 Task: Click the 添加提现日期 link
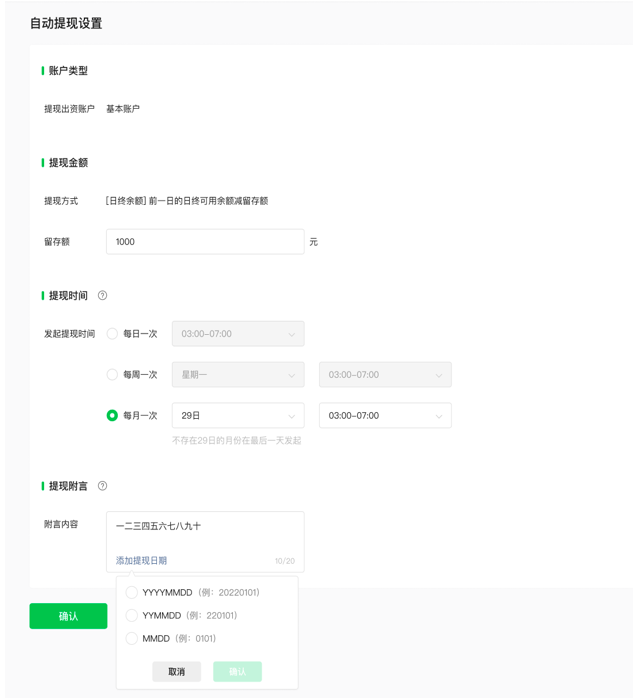[142, 560]
